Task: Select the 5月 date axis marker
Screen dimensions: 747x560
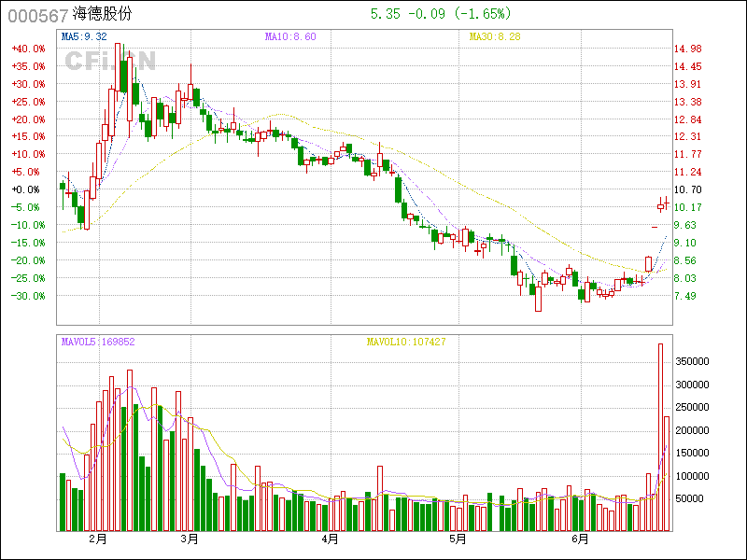Action: click(457, 539)
